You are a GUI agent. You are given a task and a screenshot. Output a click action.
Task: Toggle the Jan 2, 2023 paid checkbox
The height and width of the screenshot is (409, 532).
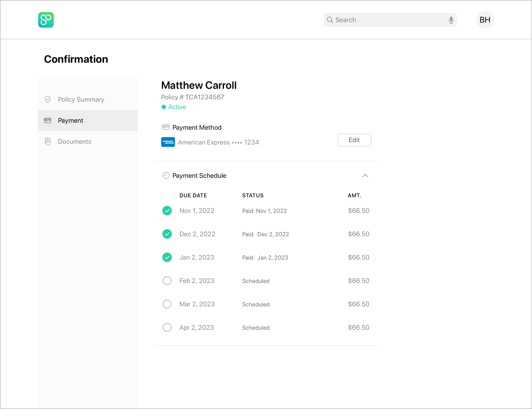[x=167, y=257]
